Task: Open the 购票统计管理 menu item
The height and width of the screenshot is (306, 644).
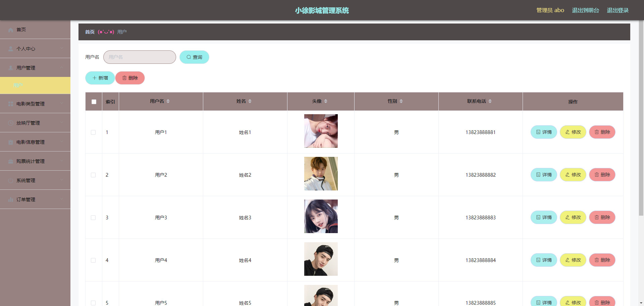Action: (x=35, y=161)
